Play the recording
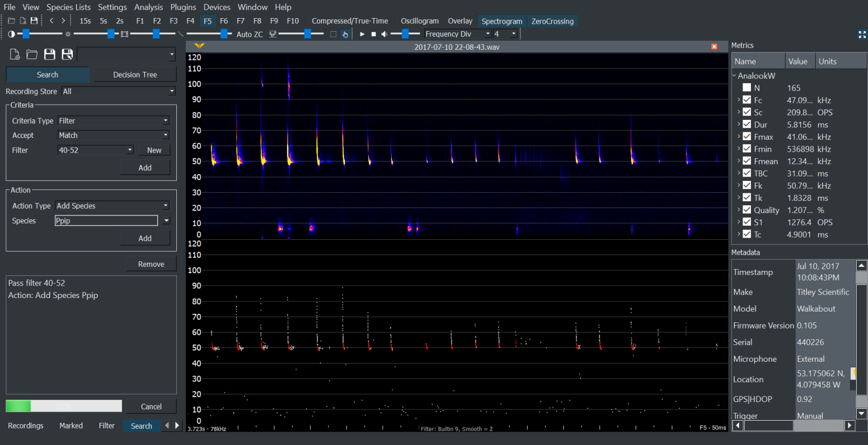 (362, 33)
